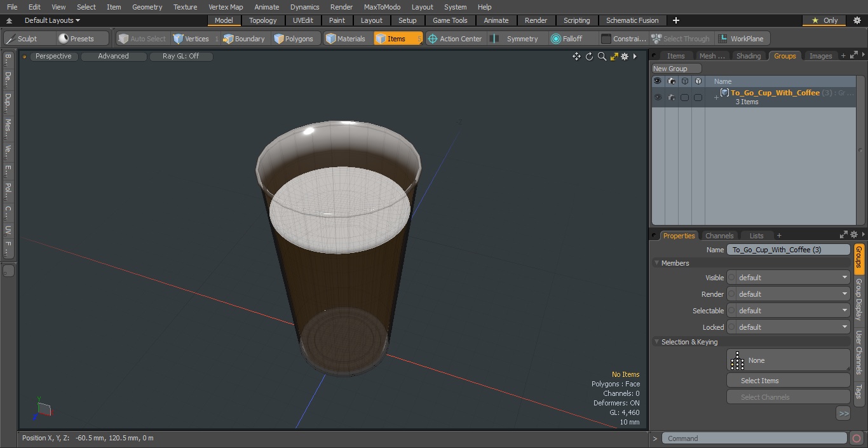
Task: Toggle Auto Select
Action: [142, 39]
